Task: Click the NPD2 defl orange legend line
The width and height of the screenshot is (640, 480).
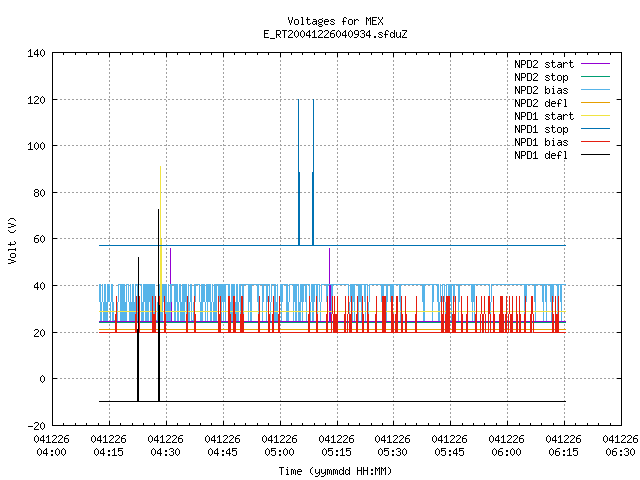Action: pos(595,103)
